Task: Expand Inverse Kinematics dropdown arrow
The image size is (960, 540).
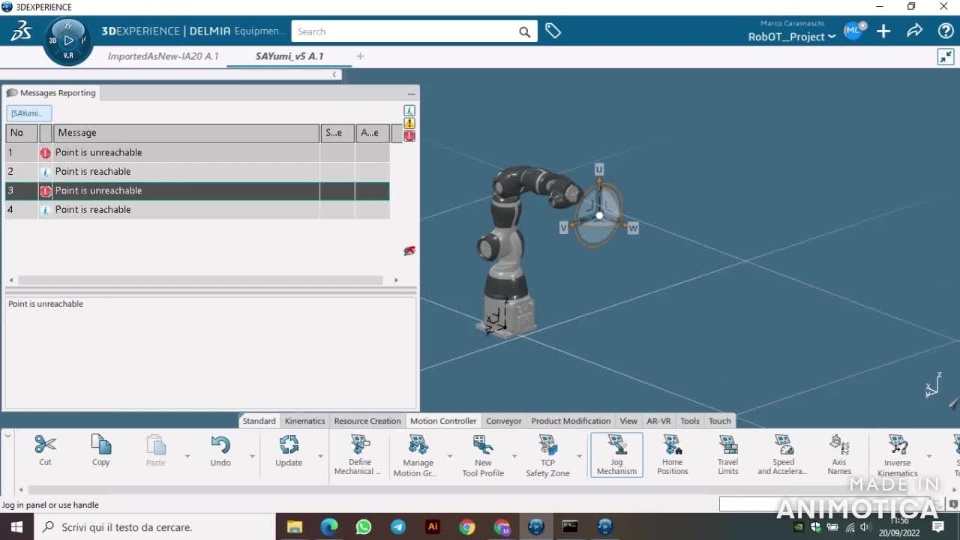Action: pos(929,456)
